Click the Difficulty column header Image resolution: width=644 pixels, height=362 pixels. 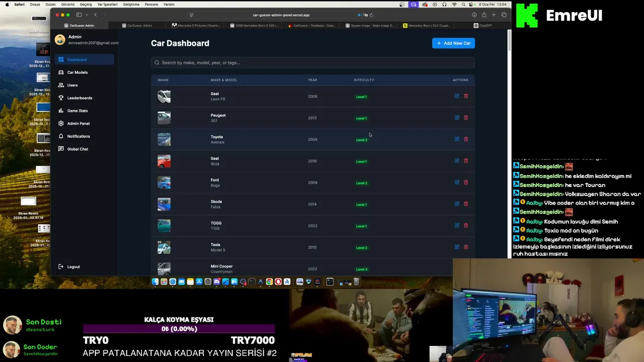364,80
